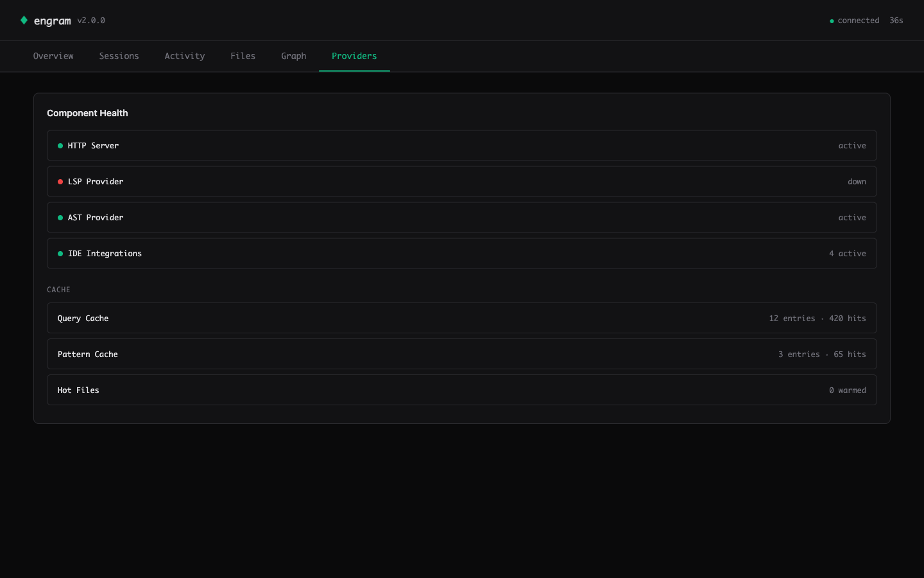Click the Component Health card header

coord(87,113)
